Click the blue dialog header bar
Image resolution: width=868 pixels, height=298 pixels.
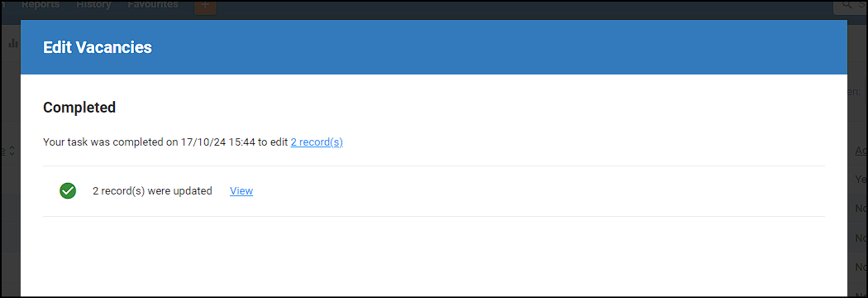click(434, 48)
